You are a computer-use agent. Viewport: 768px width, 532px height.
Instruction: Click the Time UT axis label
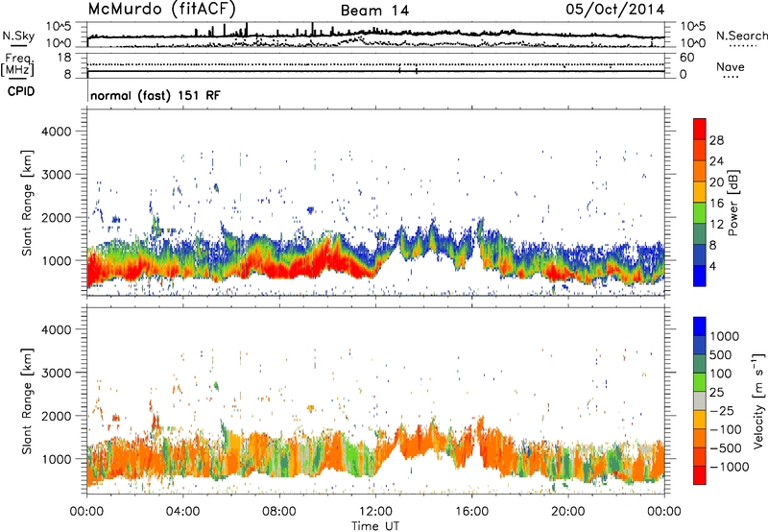[375, 526]
